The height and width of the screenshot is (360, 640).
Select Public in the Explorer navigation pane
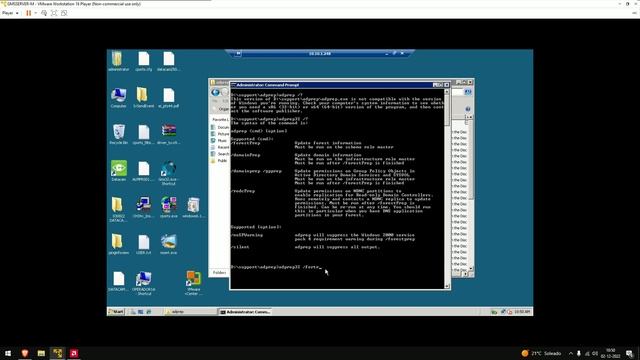point(219,161)
